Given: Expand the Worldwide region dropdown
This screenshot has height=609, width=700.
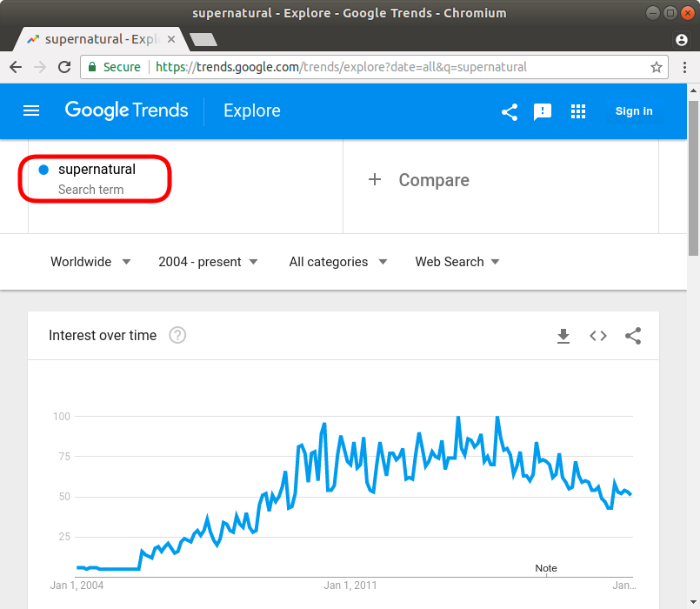Looking at the screenshot, I should click(90, 262).
